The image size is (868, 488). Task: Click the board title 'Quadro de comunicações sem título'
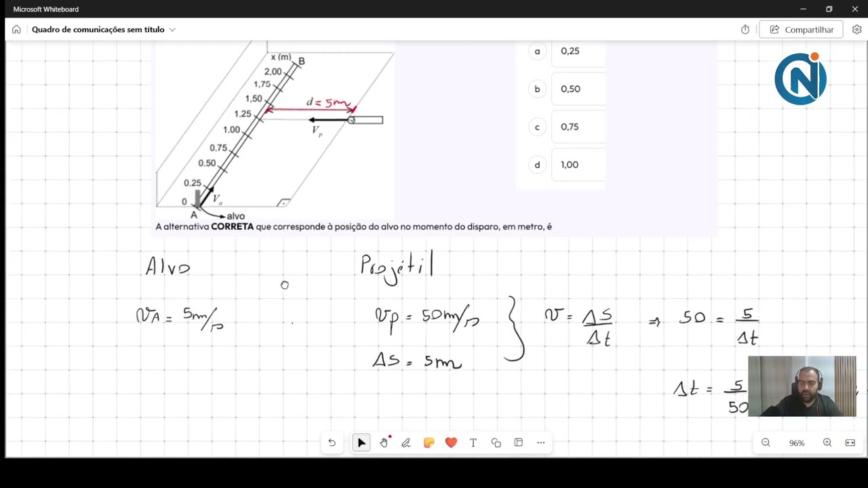click(x=98, y=30)
